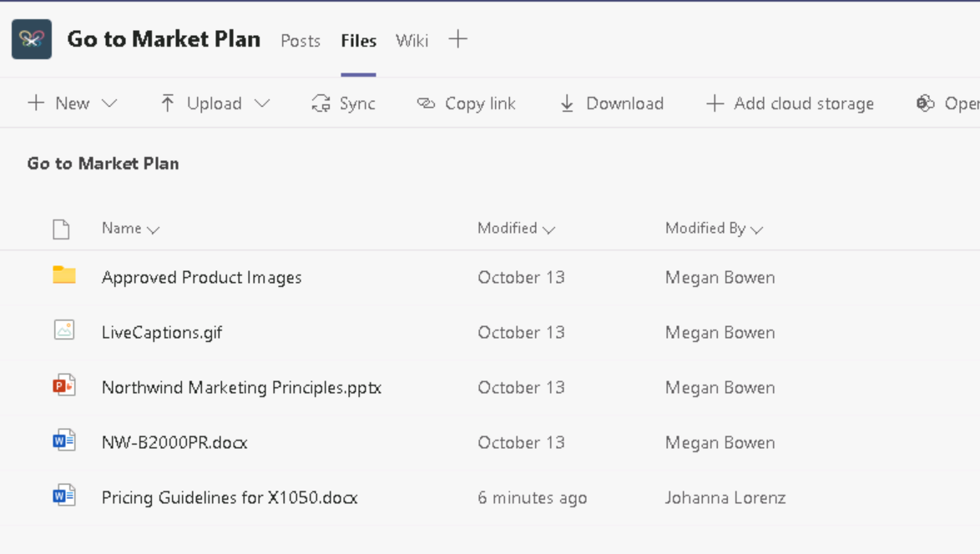Add a new tab with plus icon
The width and height of the screenshot is (980, 554).
point(457,39)
